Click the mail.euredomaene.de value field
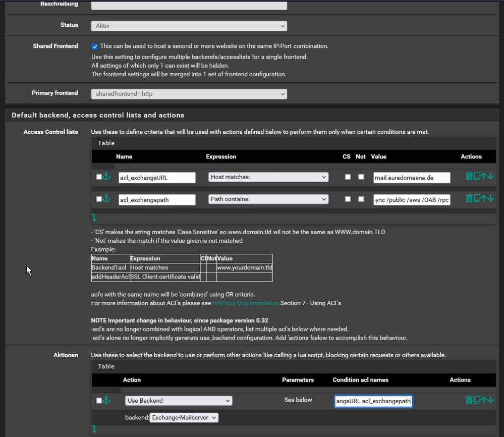This screenshot has height=437, width=504. (412, 178)
